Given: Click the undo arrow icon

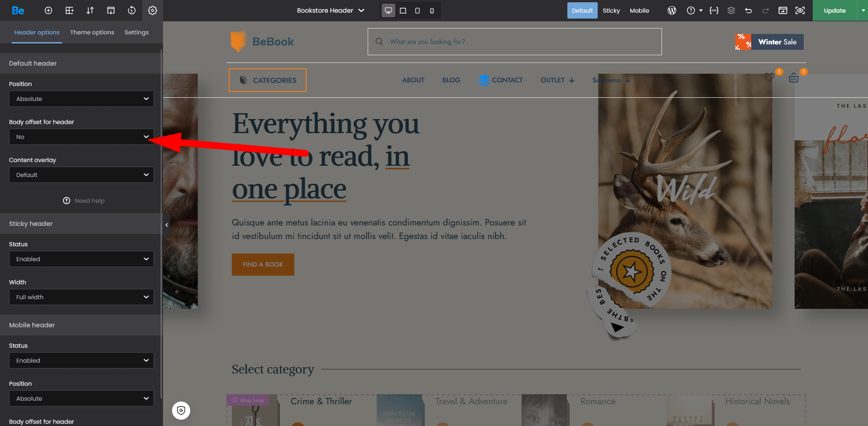Looking at the screenshot, I should point(748,10).
